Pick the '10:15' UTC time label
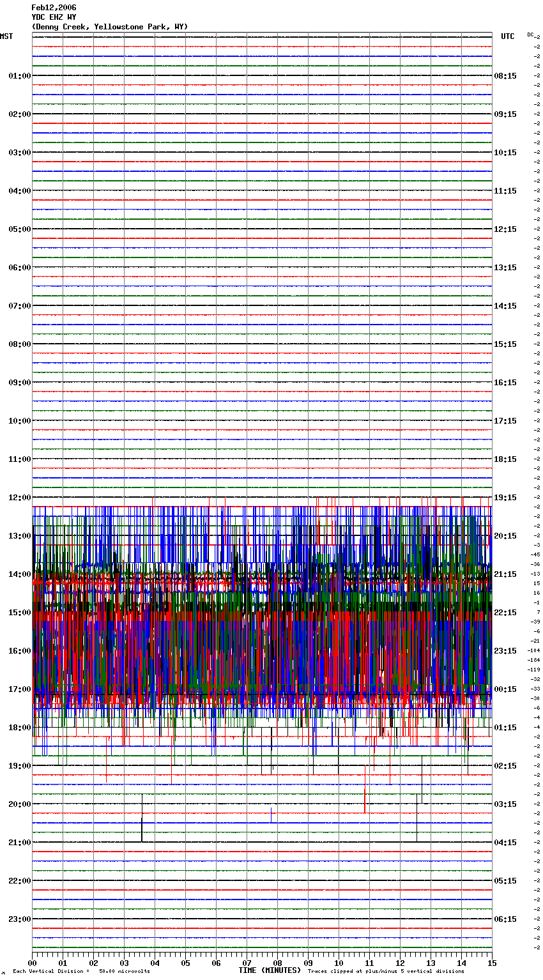This screenshot has width=543, height=980. point(505,153)
